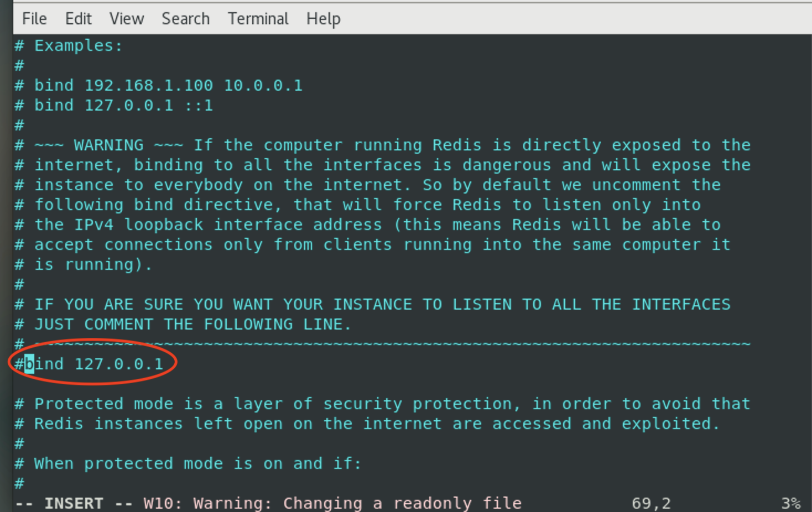This screenshot has width=812, height=512.
Task: Open the Terminal menu
Action: coord(258,19)
